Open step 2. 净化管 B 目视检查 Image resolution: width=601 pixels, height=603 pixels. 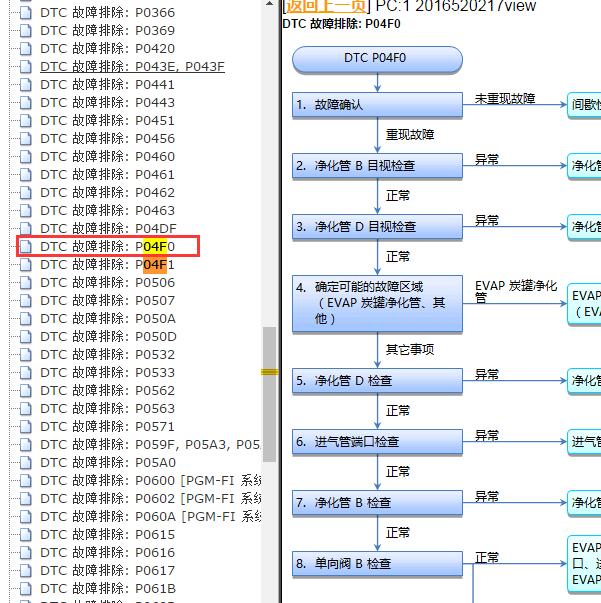(377, 166)
